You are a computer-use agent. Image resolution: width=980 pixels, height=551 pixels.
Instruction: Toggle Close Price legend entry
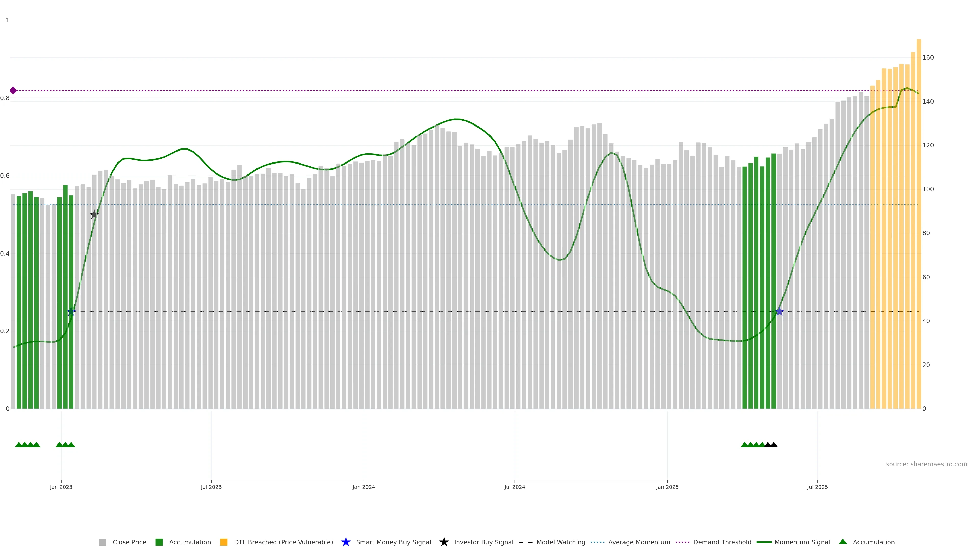coord(129,542)
